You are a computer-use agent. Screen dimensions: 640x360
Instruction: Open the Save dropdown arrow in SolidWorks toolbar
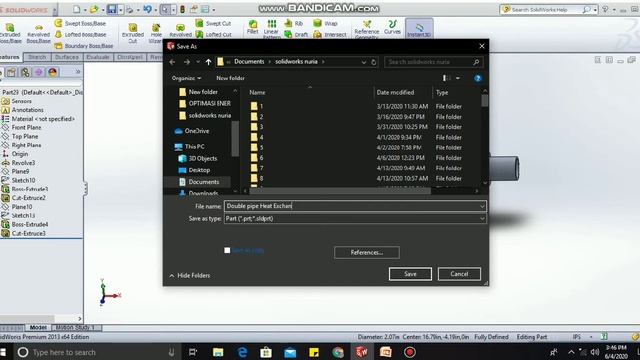[x=121, y=9]
